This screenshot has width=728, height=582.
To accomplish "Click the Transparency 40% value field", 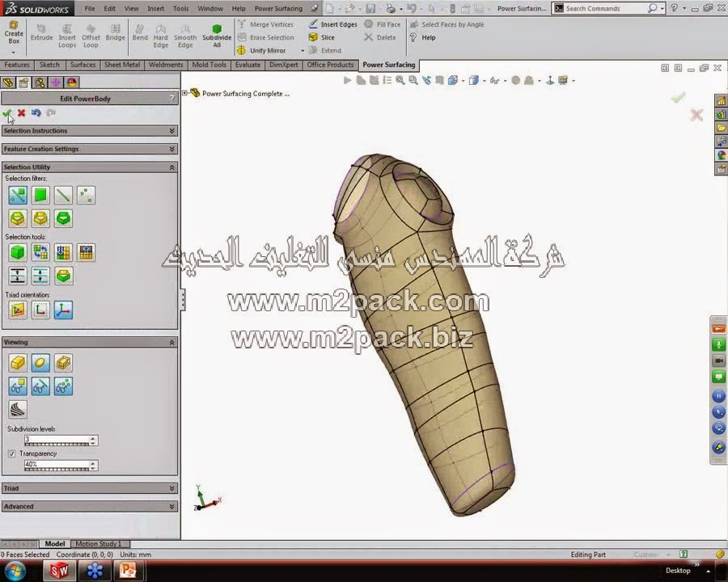I will (57, 464).
